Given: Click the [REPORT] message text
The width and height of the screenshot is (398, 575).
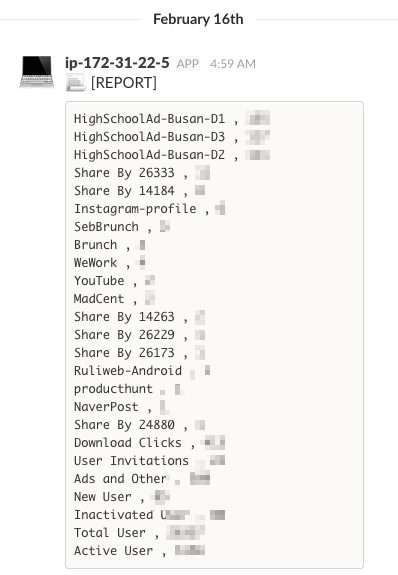Looking at the screenshot, I should pyautogui.click(x=124, y=83).
